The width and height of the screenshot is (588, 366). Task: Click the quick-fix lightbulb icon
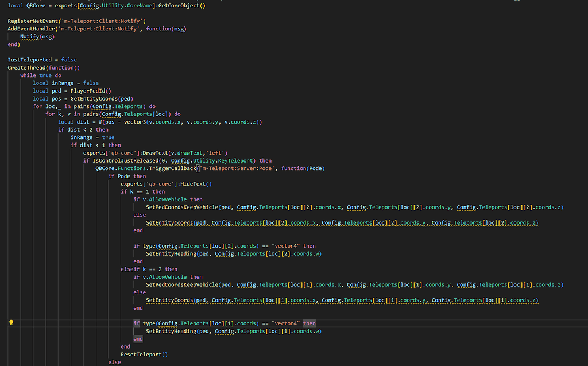click(11, 323)
